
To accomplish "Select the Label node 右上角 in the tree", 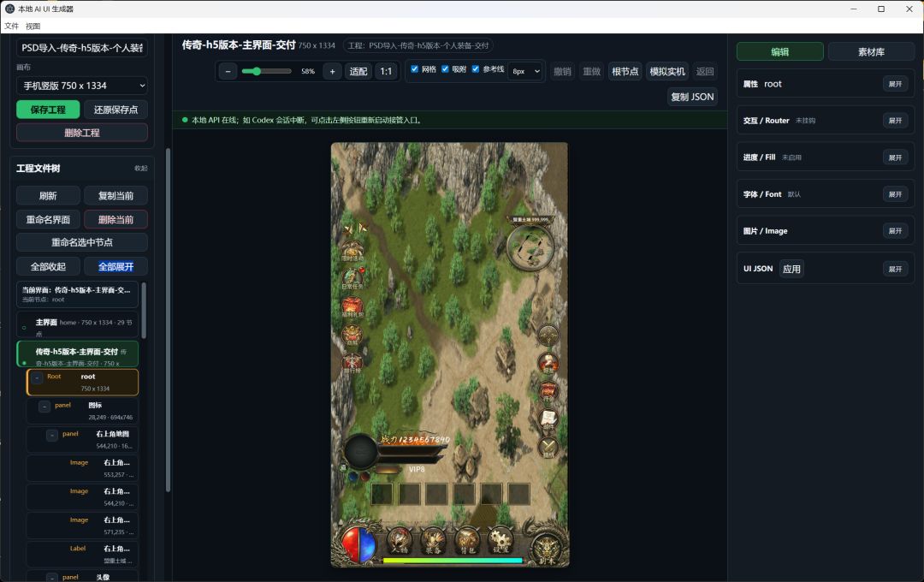I will click(x=82, y=555).
